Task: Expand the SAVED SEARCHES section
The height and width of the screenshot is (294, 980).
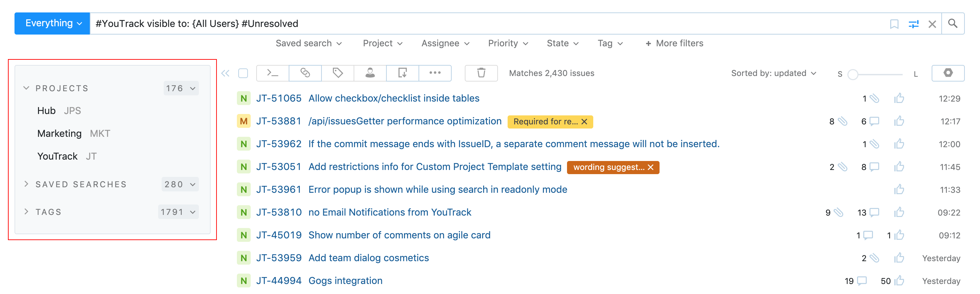Action: click(x=26, y=184)
